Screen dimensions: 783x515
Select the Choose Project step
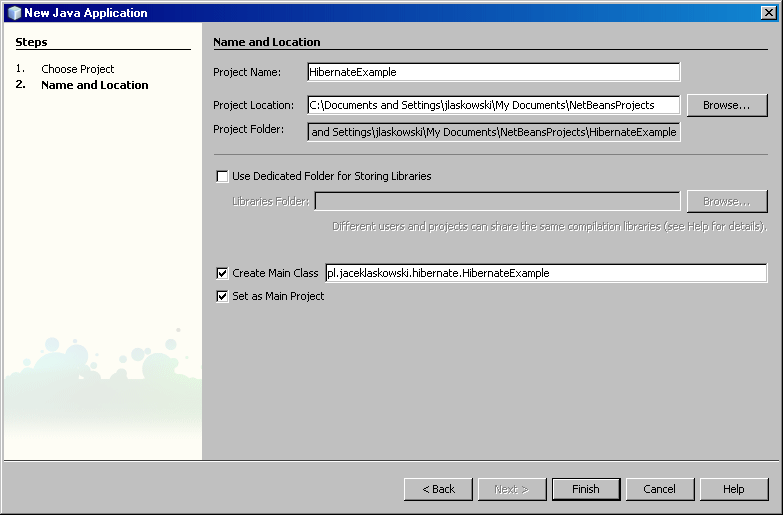pos(77,69)
